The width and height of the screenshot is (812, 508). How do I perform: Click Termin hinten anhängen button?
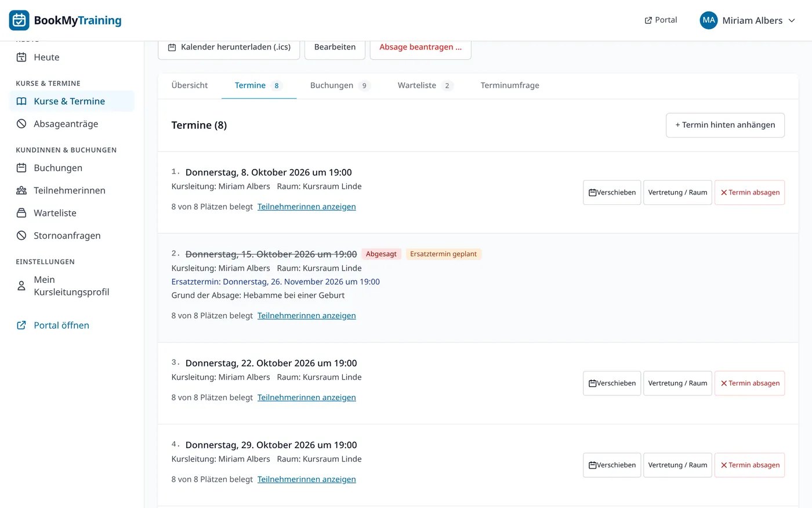[725, 125]
